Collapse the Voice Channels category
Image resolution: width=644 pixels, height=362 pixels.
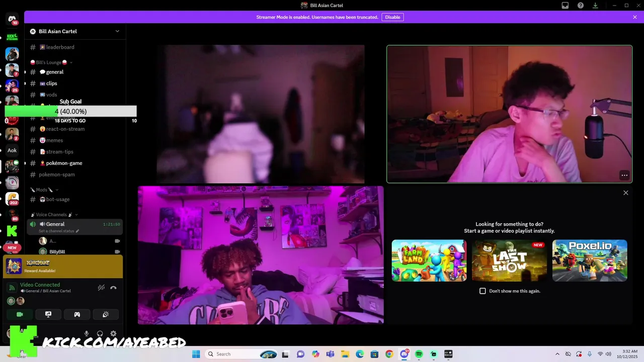(x=54, y=215)
